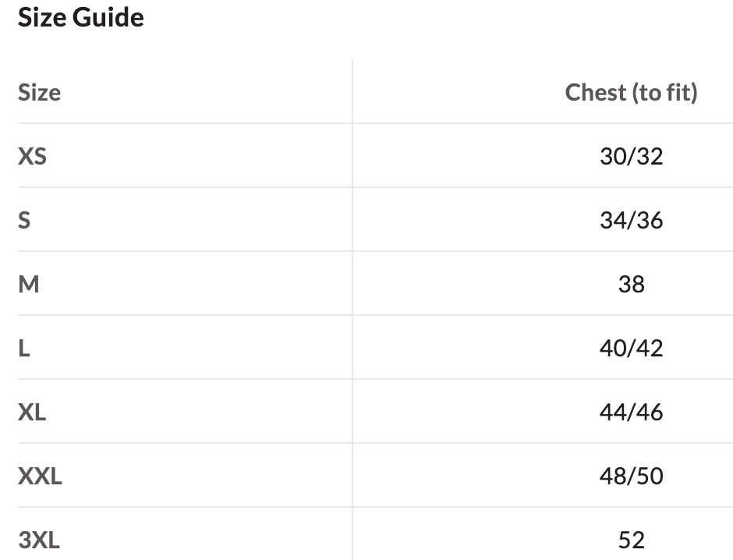Click the 38 chest measurement
733x560 pixels.
pyautogui.click(x=631, y=285)
